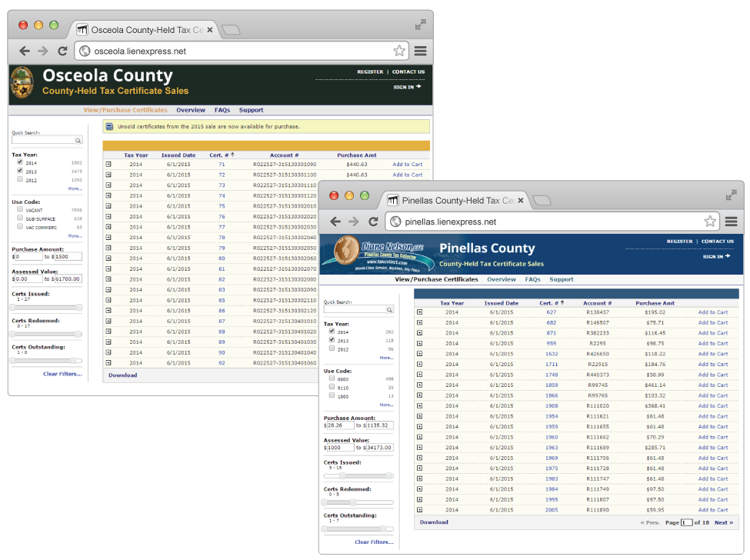Check Pinellas use code 0110

(332, 387)
